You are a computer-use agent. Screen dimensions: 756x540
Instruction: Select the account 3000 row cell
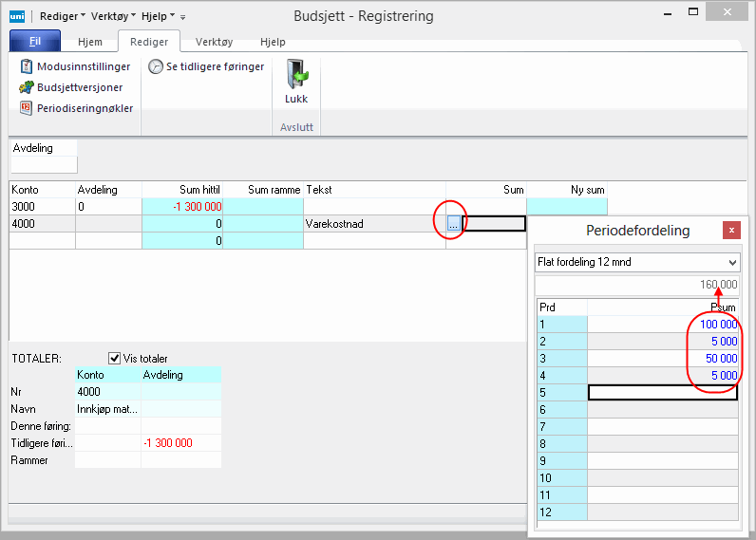(42, 206)
